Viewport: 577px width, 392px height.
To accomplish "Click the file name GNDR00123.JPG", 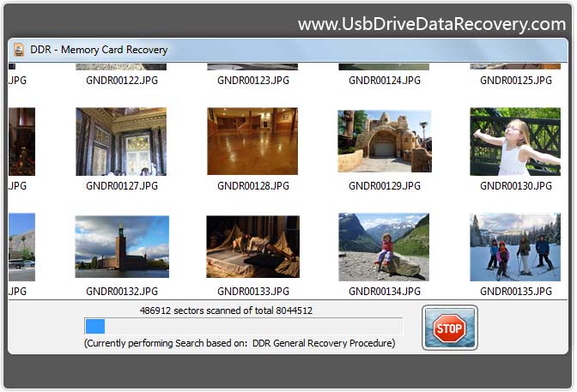I will (x=253, y=80).
